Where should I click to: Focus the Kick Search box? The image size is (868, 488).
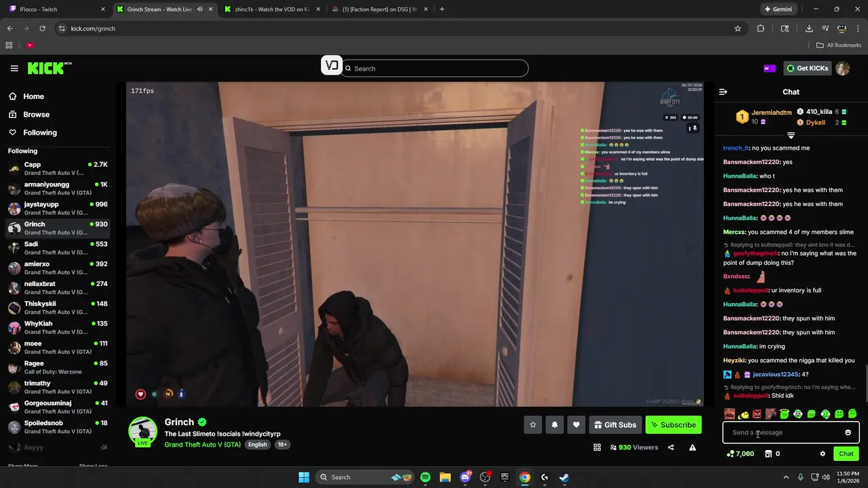[435, 68]
